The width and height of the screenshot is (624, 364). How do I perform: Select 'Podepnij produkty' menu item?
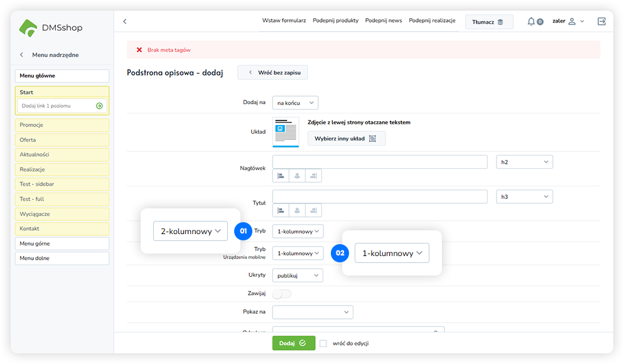335,21
